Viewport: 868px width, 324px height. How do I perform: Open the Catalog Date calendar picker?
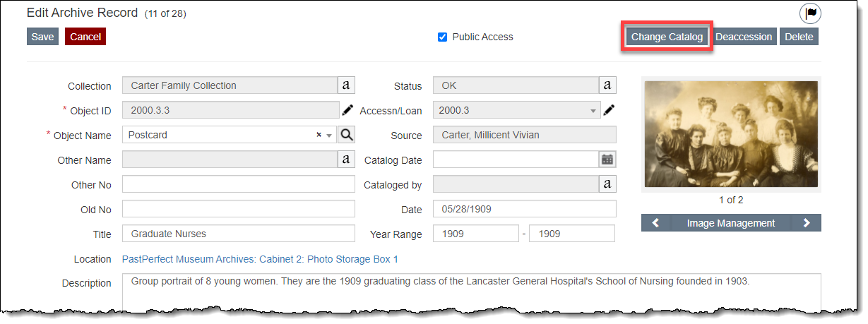pos(607,160)
